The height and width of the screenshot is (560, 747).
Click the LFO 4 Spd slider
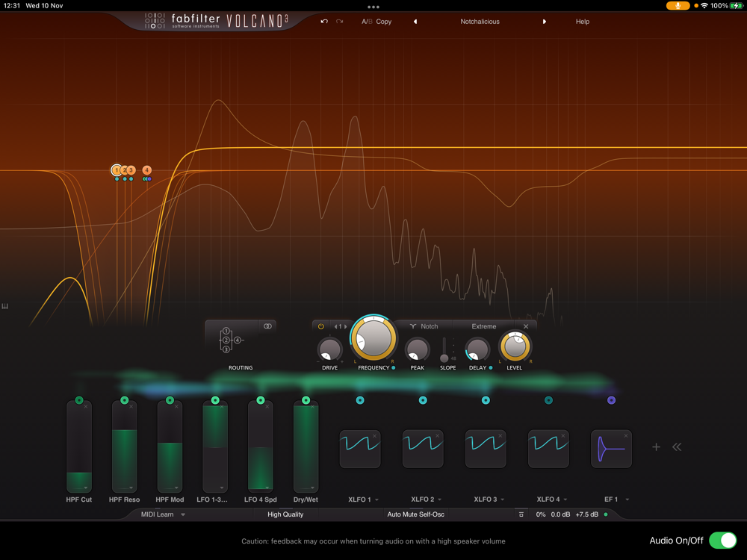click(x=260, y=447)
